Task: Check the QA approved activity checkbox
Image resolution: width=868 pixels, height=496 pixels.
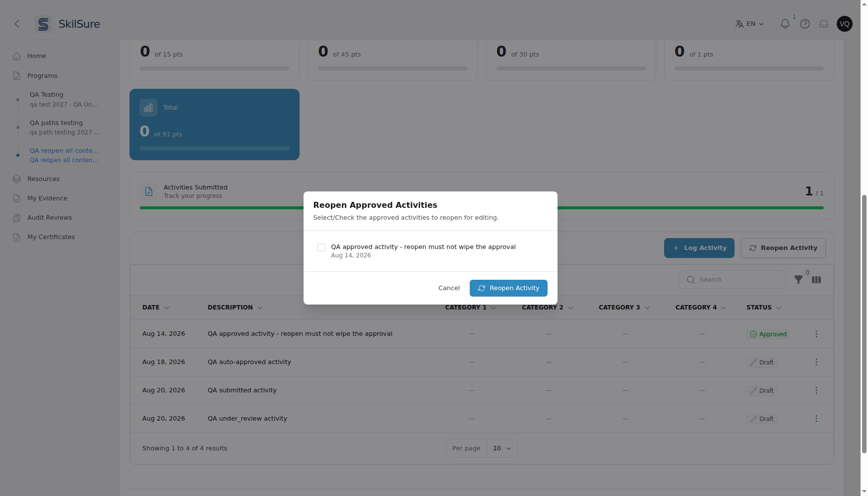Action: pyautogui.click(x=321, y=248)
